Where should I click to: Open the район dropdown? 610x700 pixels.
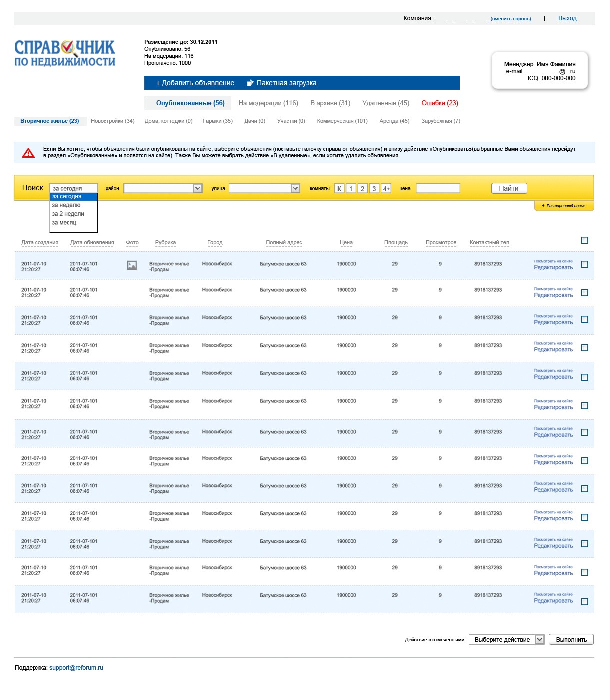tap(163, 188)
